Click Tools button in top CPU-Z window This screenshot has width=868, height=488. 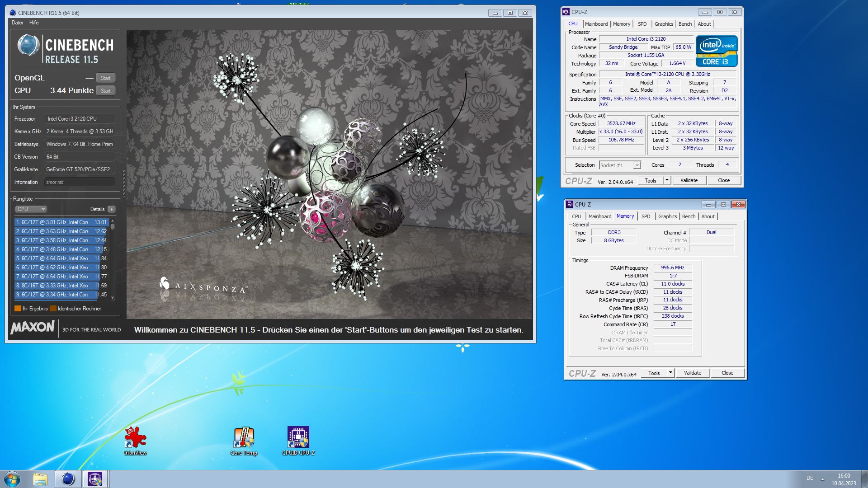coord(651,180)
